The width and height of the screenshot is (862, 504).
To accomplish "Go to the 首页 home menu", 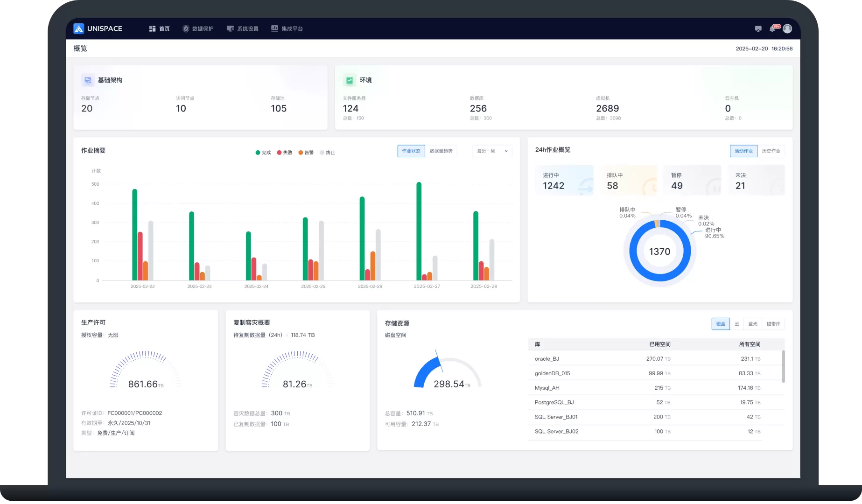I will click(x=160, y=29).
